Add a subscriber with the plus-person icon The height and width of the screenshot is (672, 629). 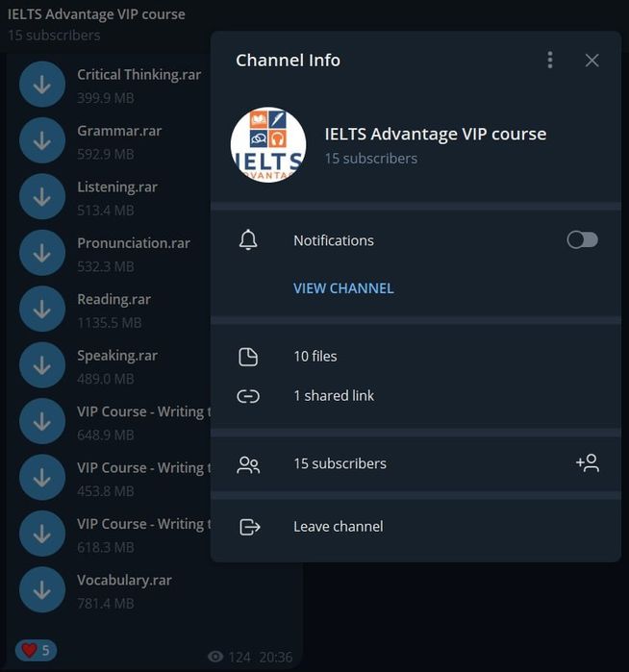tap(588, 462)
